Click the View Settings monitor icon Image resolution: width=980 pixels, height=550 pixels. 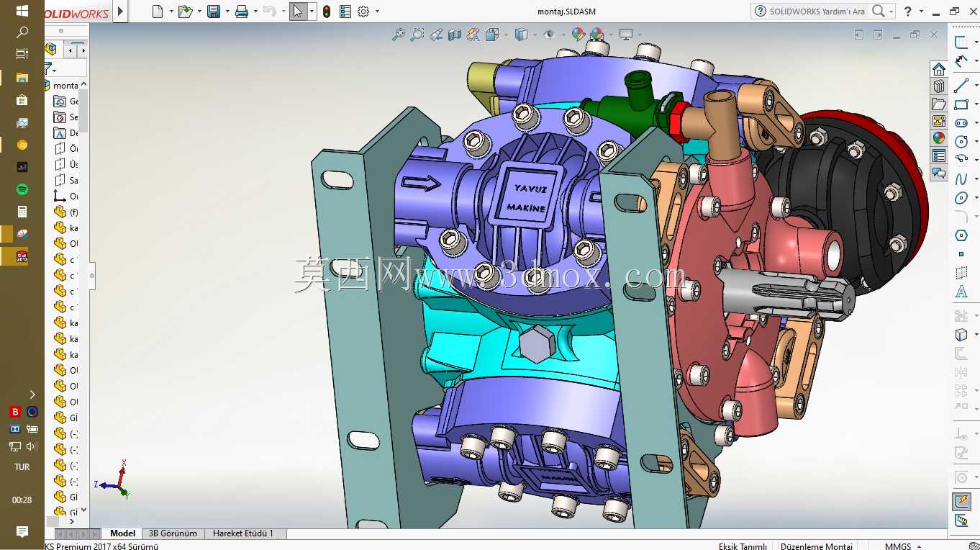pos(626,35)
